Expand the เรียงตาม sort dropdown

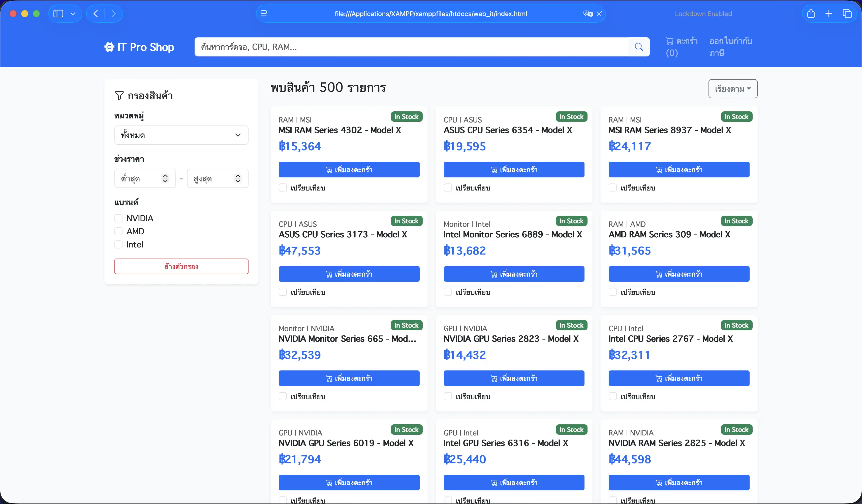pyautogui.click(x=732, y=89)
